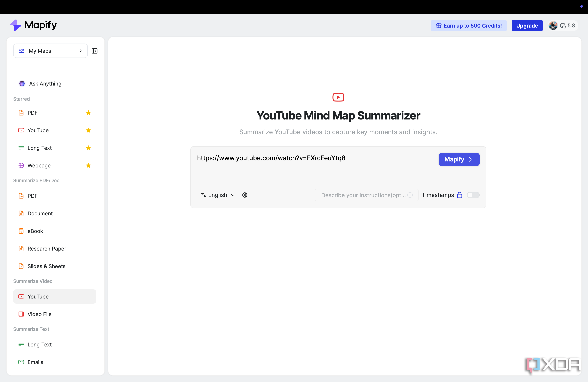Open Research Paper summarizer
This screenshot has width=588, height=382.
(x=55, y=249)
